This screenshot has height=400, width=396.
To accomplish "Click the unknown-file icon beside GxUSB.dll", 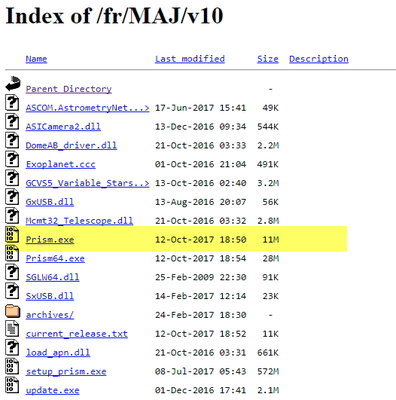I will [x=12, y=196].
